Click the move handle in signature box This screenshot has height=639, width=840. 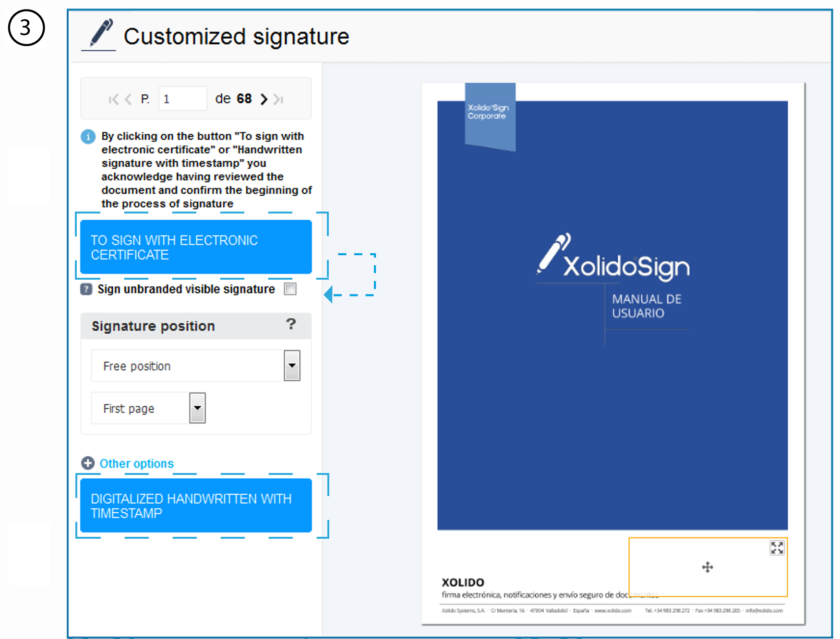click(708, 568)
